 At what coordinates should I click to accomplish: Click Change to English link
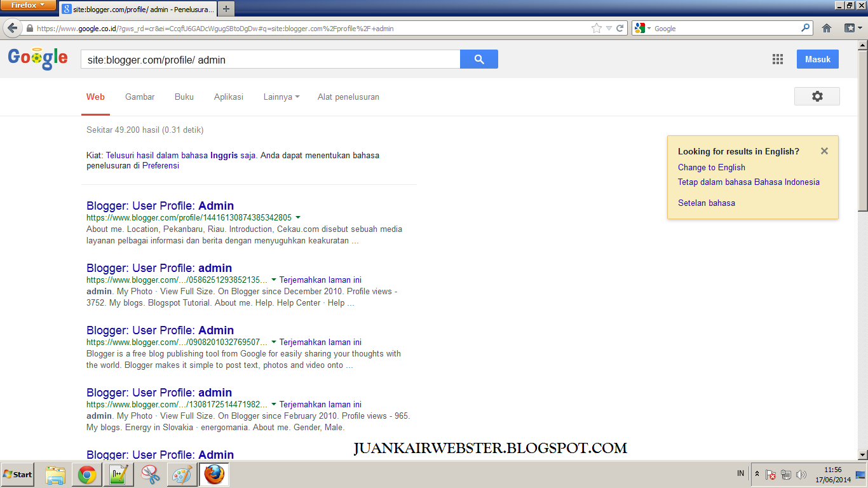[711, 167]
